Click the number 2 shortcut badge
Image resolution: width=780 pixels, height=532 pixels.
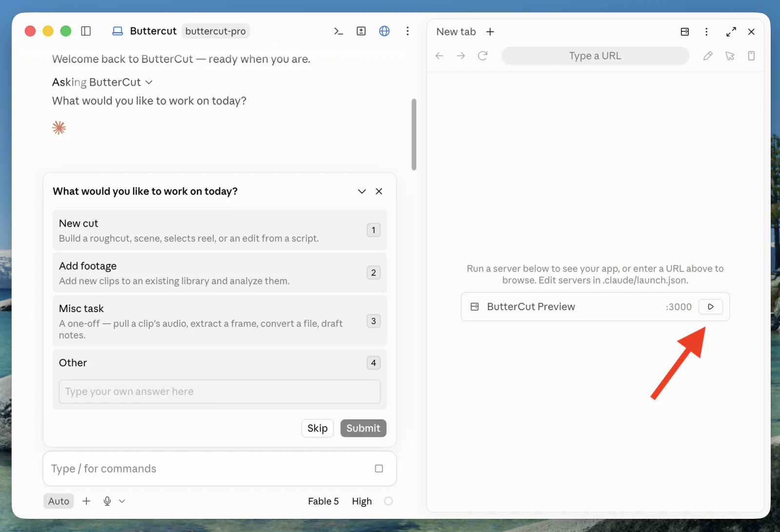pyautogui.click(x=373, y=273)
